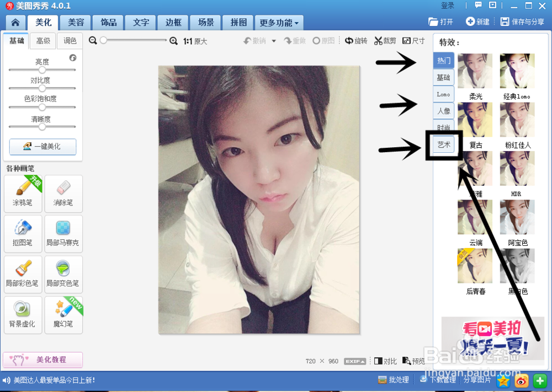This screenshot has height=392, width=552.
Task: Apply the 云端 effect thumbnail
Action: tap(475, 217)
